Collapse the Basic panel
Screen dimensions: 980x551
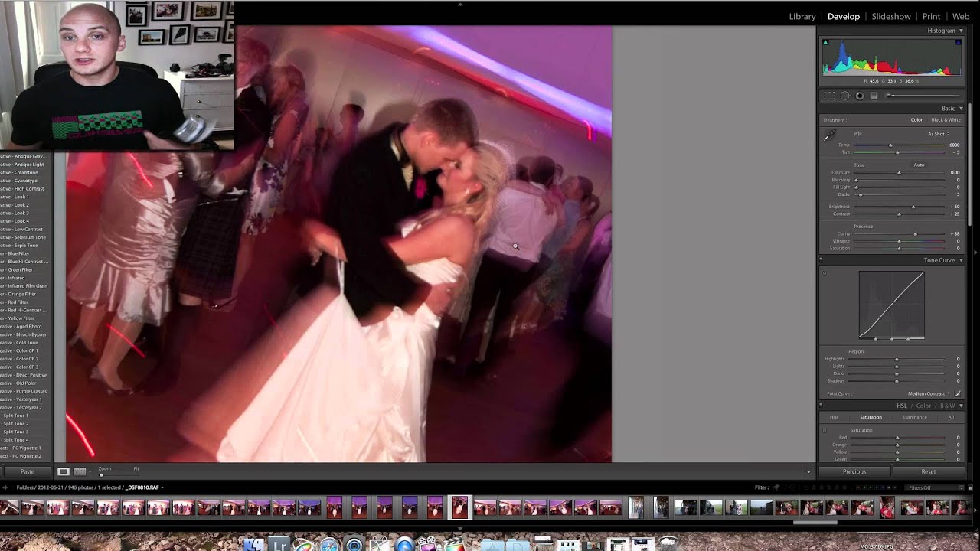pyautogui.click(x=961, y=109)
